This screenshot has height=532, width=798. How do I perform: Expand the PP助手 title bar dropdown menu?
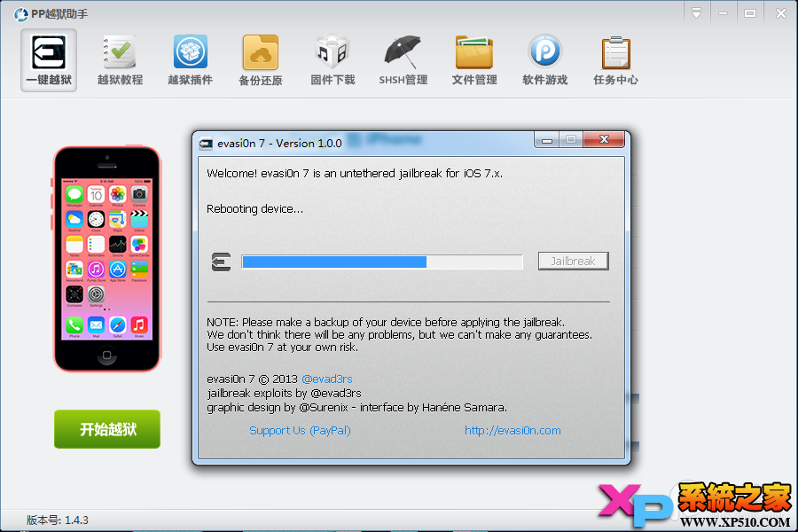click(x=696, y=13)
